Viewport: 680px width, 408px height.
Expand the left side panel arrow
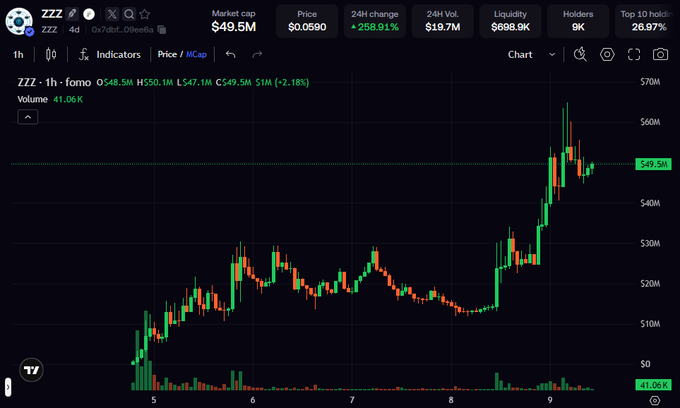tap(8, 387)
